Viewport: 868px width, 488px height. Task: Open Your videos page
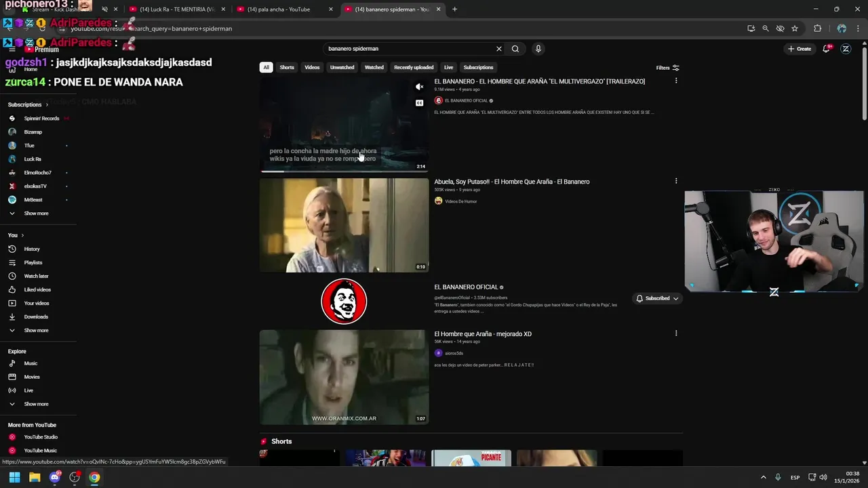(38, 303)
